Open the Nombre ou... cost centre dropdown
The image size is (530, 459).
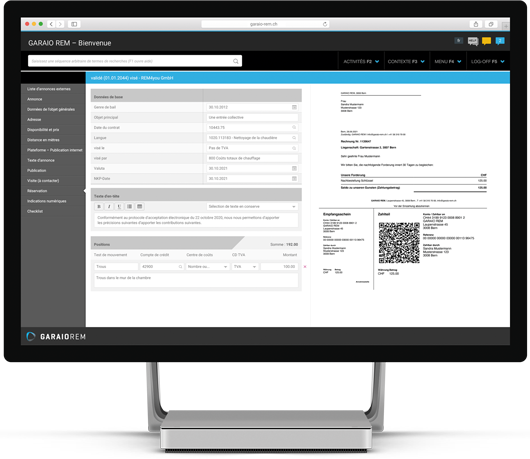207,267
